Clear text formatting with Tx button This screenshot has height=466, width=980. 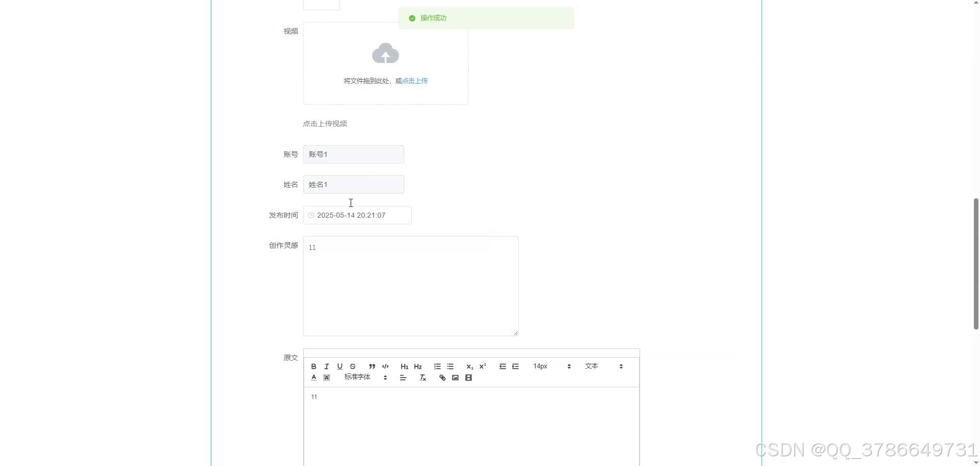(x=422, y=378)
